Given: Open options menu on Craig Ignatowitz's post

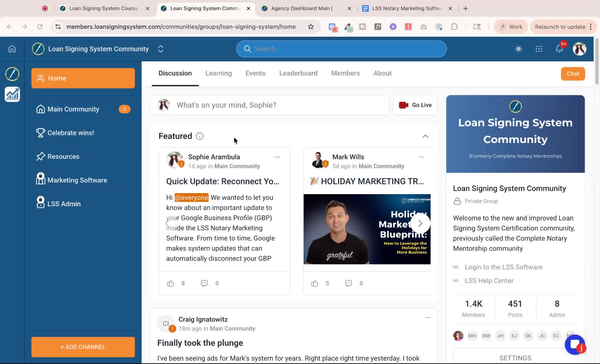Looking at the screenshot, I should point(428,318).
